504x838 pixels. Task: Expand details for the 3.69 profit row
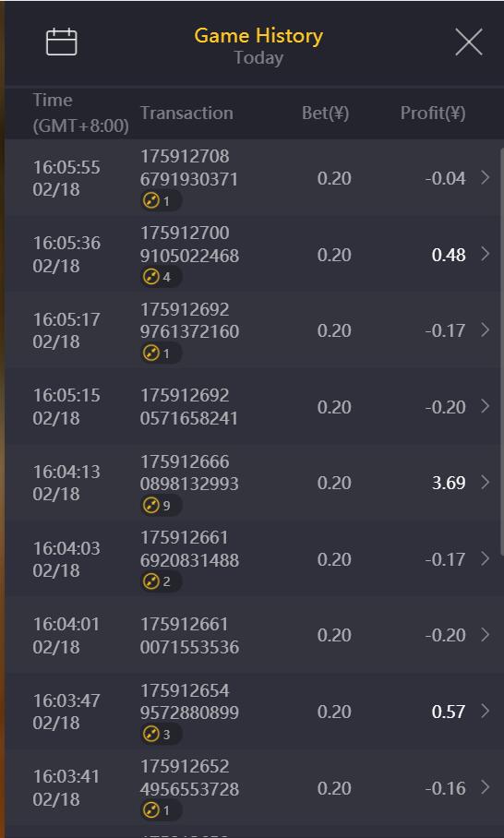486,483
